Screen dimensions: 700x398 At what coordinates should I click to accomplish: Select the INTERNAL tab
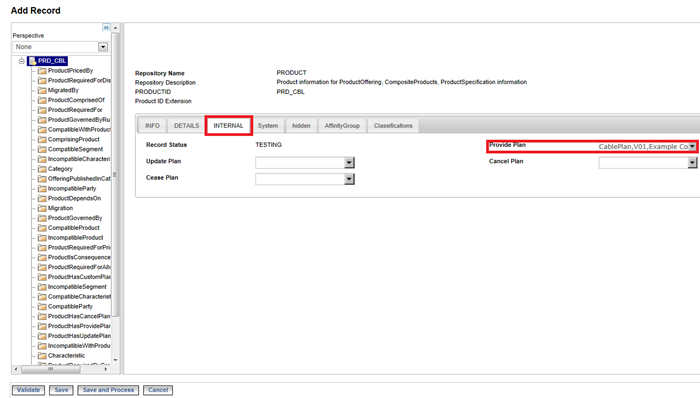pos(229,126)
